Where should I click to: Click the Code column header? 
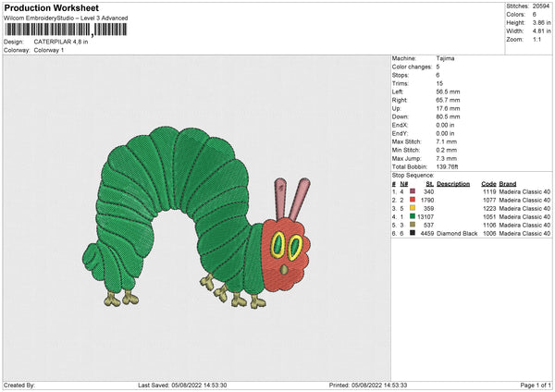488,183
